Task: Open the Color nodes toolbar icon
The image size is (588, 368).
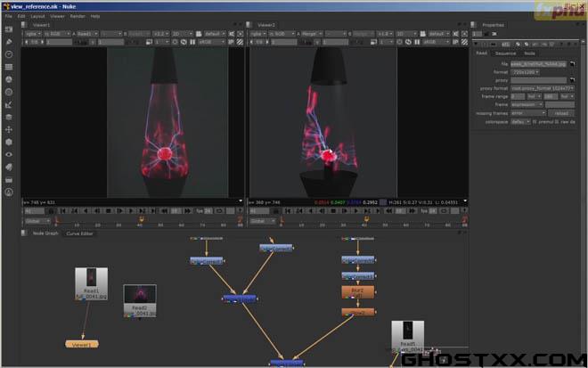Action: click(9, 79)
